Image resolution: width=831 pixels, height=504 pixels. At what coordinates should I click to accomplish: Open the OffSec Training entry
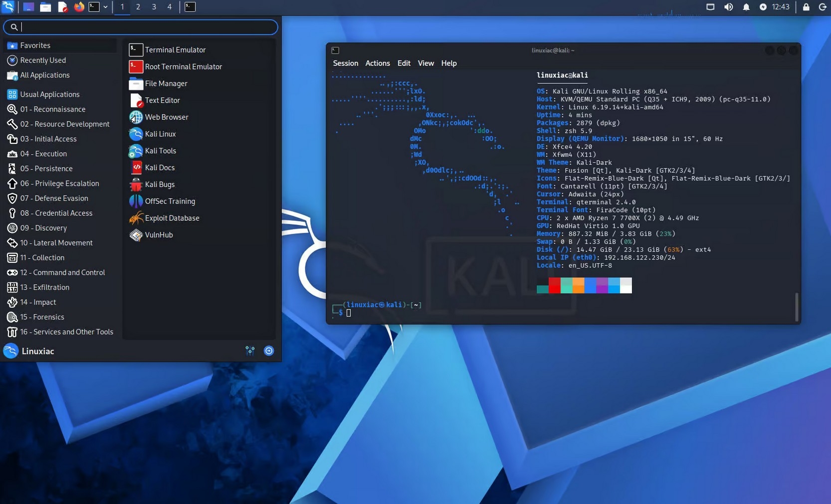(x=200, y=201)
